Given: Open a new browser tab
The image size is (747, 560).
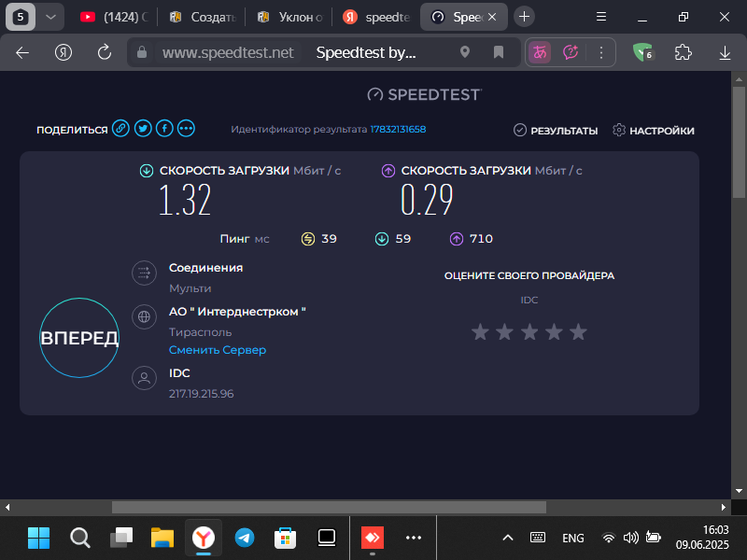Looking at the screenshot, I should pyautogui.click(x=524, y=17).
